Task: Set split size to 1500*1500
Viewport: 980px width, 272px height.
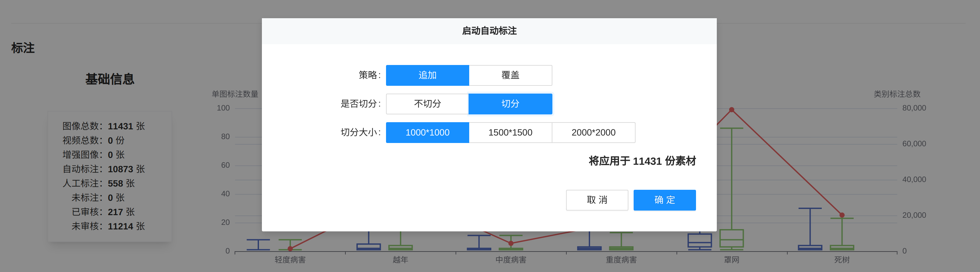Action: [510, 132]
